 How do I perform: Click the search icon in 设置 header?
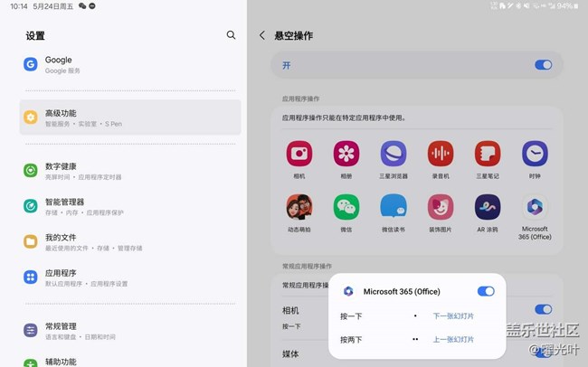point(231,35)
